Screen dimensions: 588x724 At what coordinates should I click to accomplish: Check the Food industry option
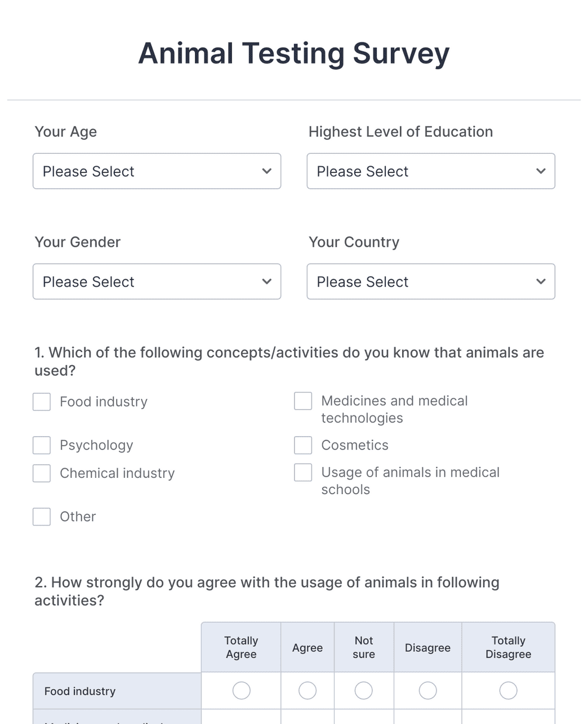(x=41, y=401)
